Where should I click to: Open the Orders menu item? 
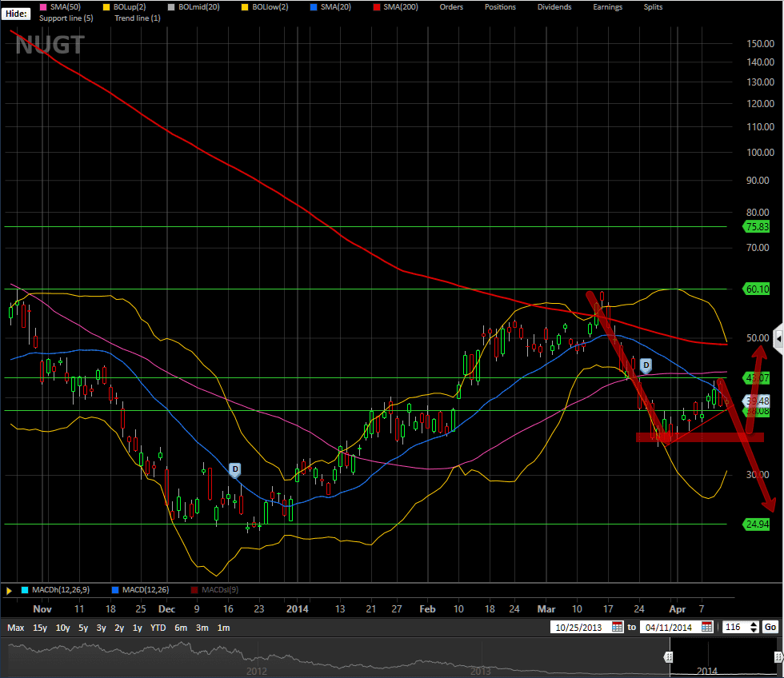tap(450, 7)
